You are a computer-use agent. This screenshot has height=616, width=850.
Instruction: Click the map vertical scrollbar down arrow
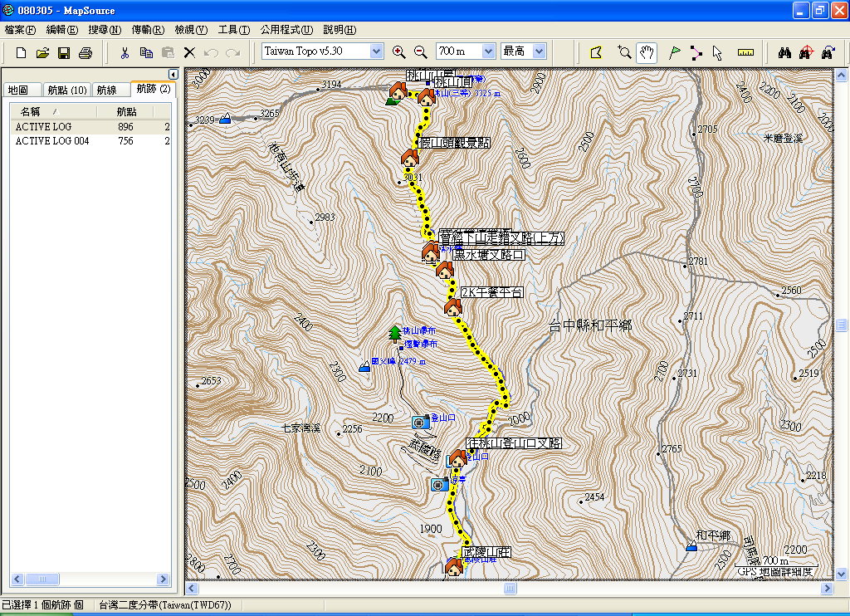click(842, 573)
